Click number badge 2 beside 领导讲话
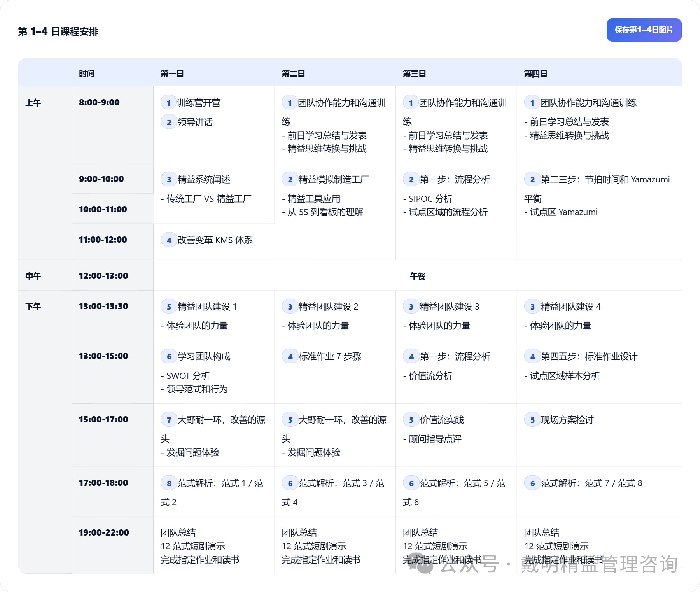 point(169,122)
